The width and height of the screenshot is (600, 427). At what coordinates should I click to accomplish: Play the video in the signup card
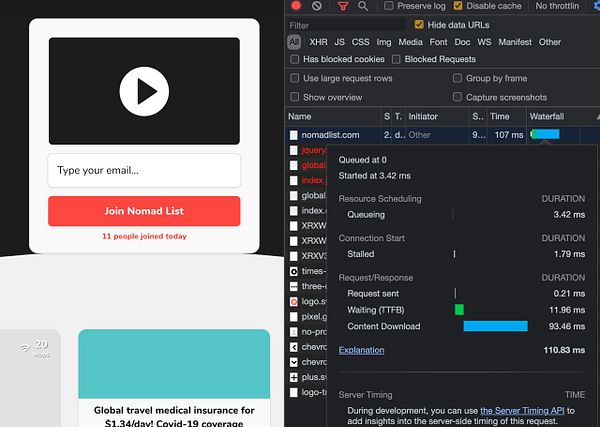pyautogui.click(x=144, y=91)
